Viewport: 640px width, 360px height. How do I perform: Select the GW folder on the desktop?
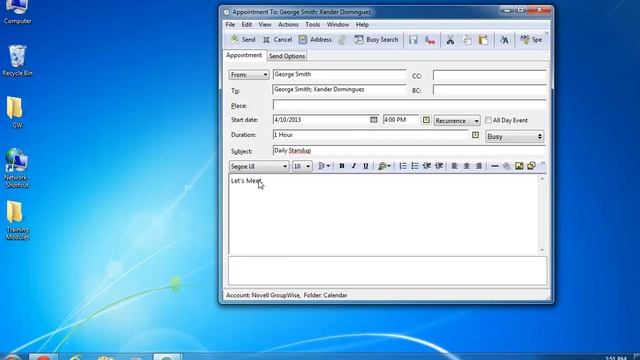16,112
